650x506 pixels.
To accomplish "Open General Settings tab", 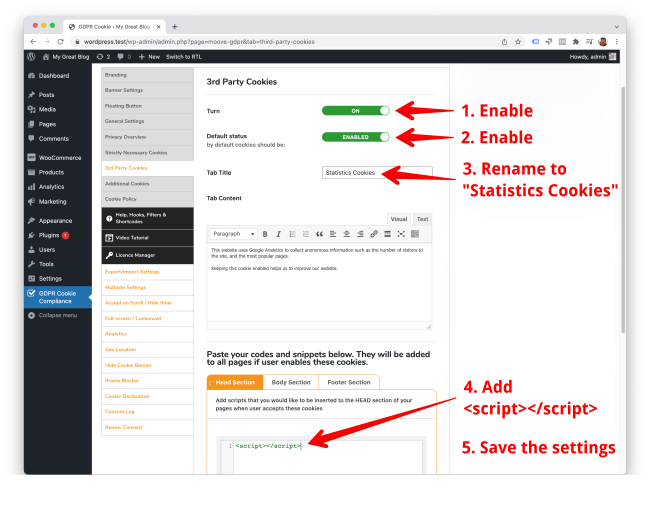I will point(147,121).
